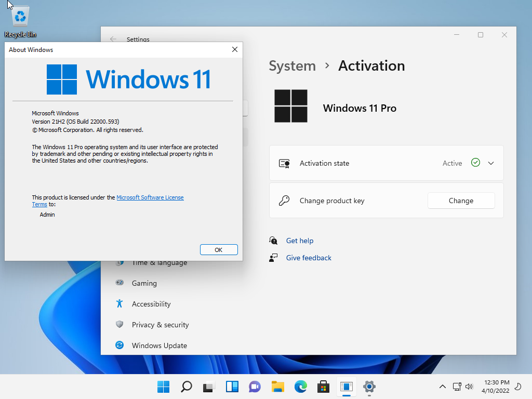Click the green Active checkmark icon
532x399 pixels.
click(x=476, y=163)
